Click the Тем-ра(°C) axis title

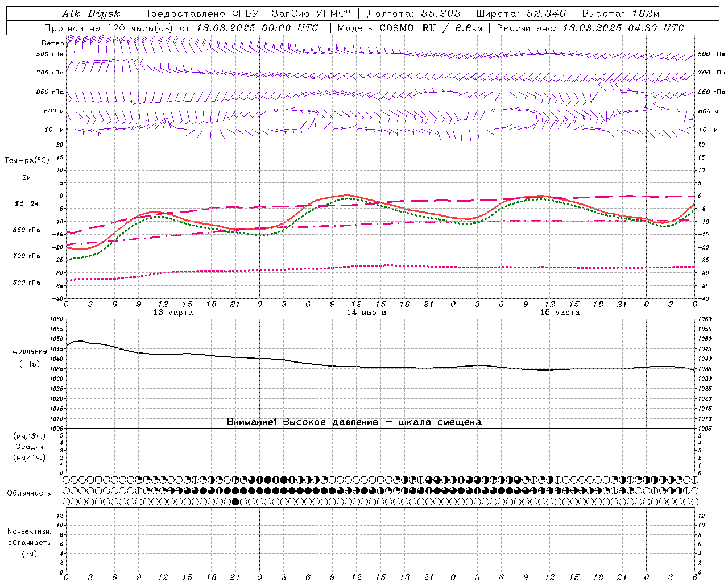[x=27, y=160]
